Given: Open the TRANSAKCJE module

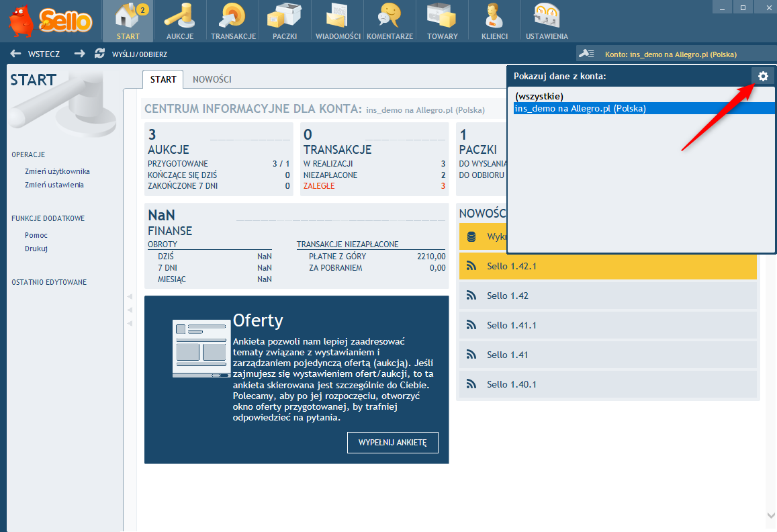Looking at the screenshot, I should (234, 21).
